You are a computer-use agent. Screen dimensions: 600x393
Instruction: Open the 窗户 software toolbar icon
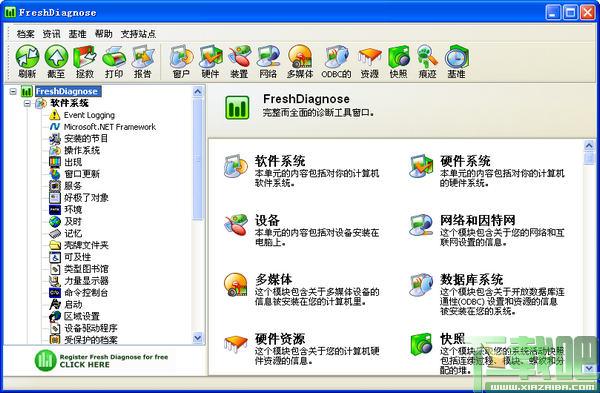181,62
